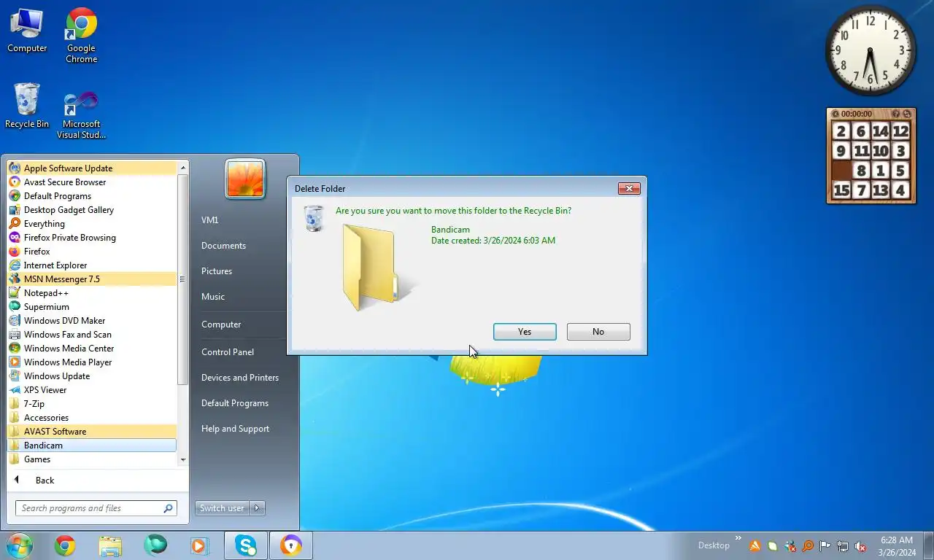The image size is (934, 560).
Task: Open Windows Explorer from the taskbar
Action: 110,545
